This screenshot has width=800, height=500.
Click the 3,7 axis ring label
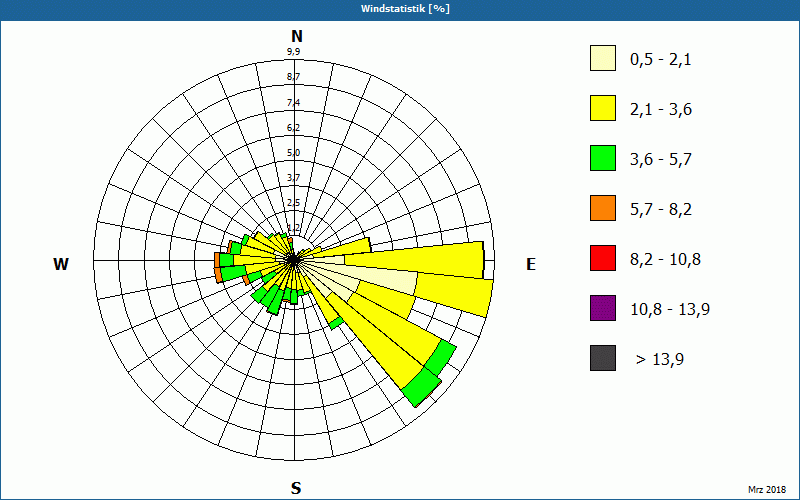293,178
